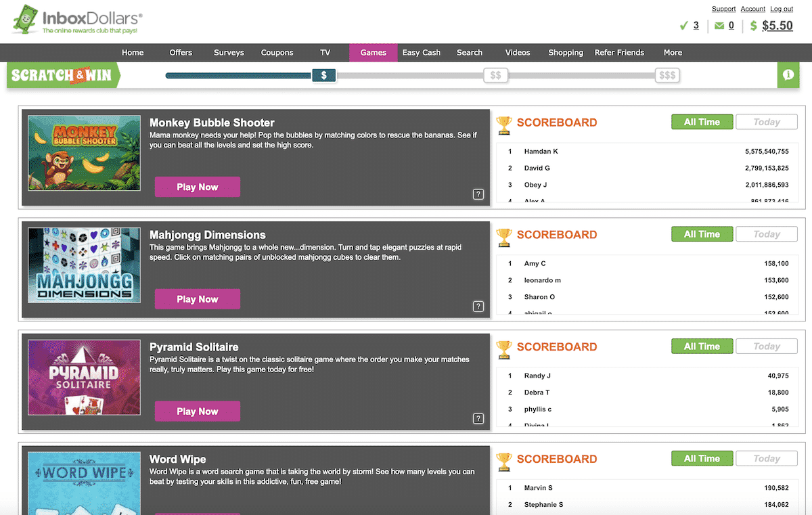Viewport: 812px width, 515px height.
Task: Click Amy C in Mahjongg scoreboard
Action: (x=535, y=263)
